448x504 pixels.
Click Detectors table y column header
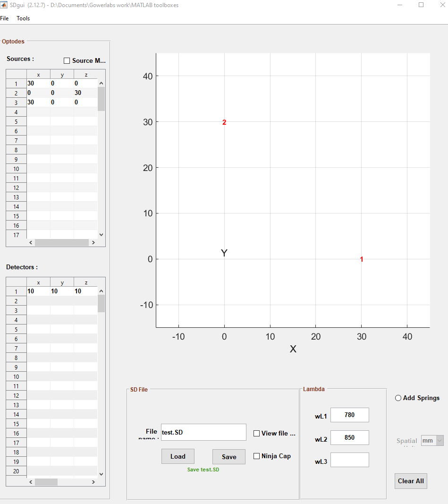62,282
